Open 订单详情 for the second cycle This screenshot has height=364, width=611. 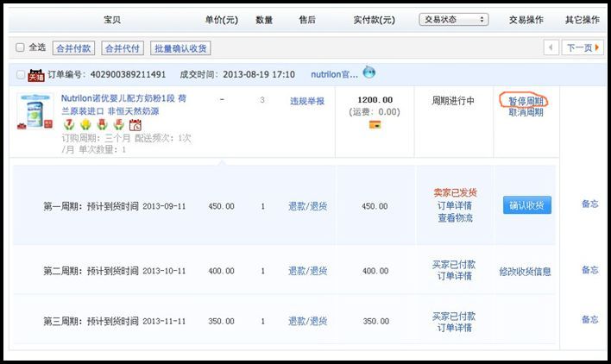tap(454, 276)
